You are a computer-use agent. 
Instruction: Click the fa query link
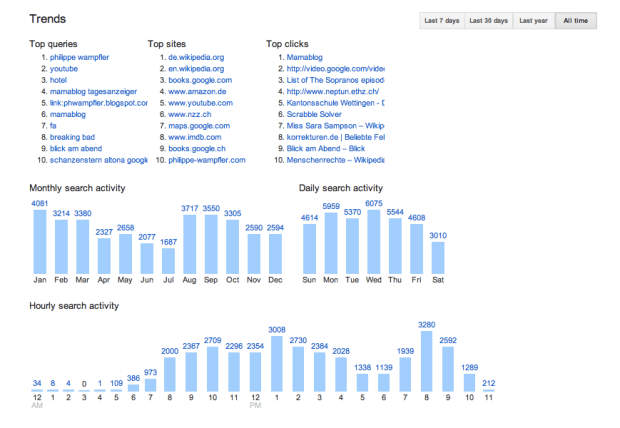pos(53,126)
